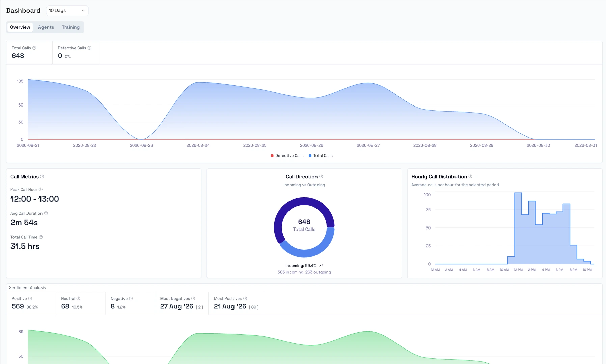Screen dimensions: 606x364
Task: Click help icon next to Defective Calls
Action: click(x=89, y=48)
